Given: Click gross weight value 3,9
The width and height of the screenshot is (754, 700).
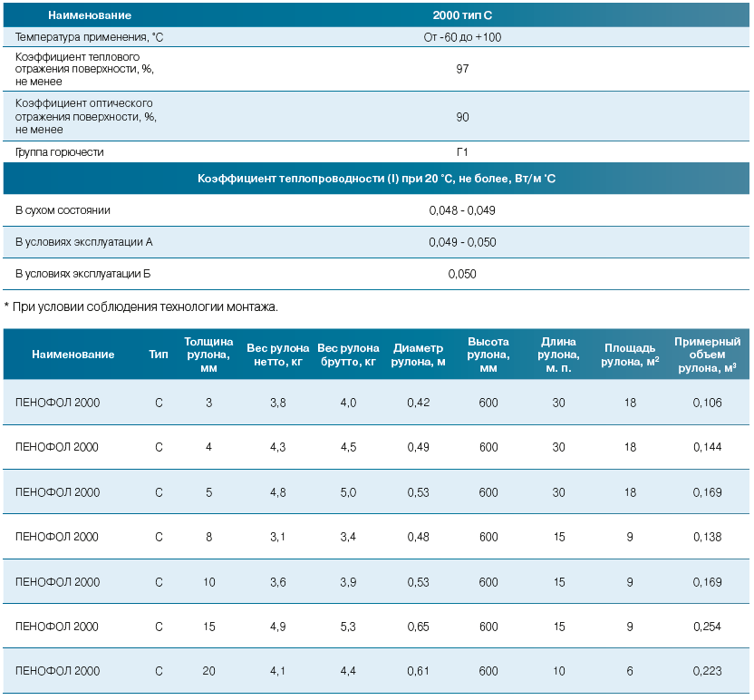Looking at the screenshot, I should 349,582.
